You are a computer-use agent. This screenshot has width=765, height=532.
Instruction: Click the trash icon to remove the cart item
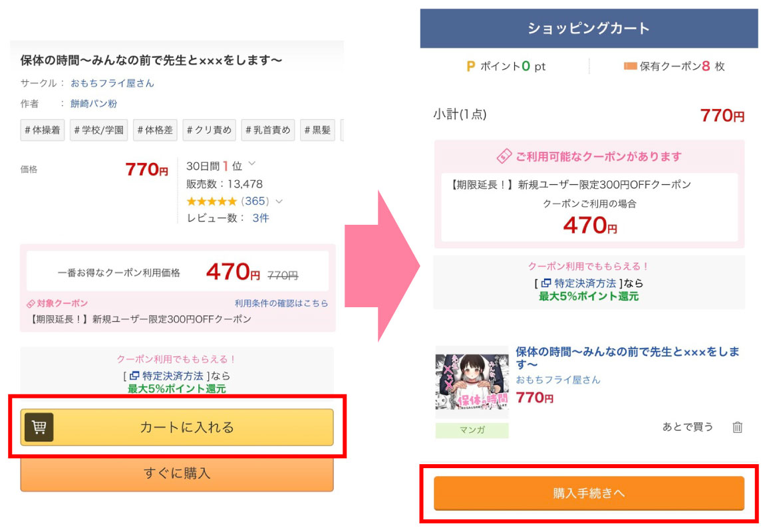[x=737, y=427]
